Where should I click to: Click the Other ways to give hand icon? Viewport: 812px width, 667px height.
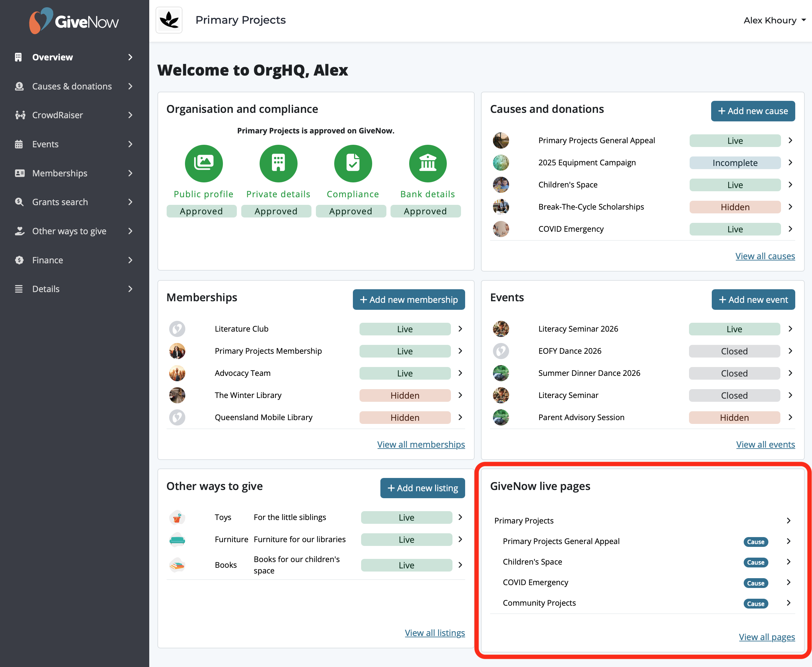coord(20,231)
